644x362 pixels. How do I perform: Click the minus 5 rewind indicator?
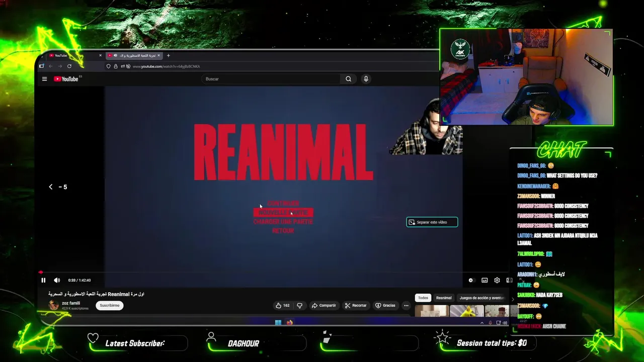click(x=58, y=187)
